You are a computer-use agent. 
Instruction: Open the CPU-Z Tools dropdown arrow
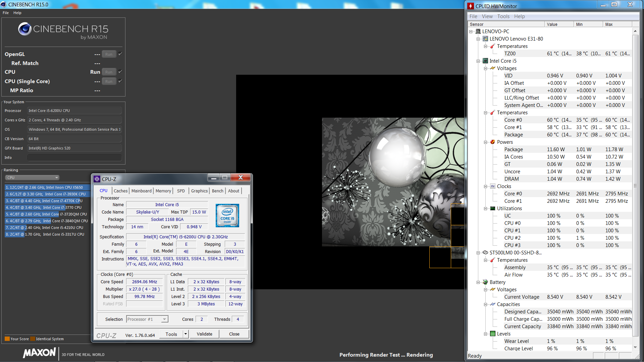[x=185, y=334]
